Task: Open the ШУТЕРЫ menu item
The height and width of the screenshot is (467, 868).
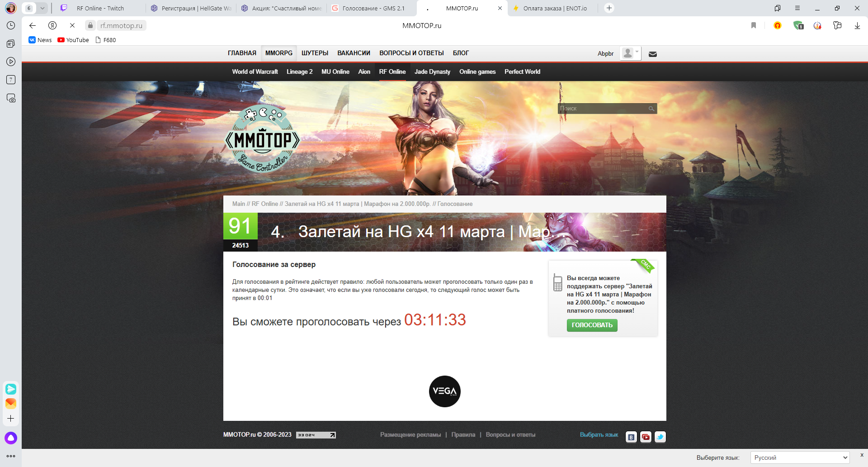Action: click(315, 53)
